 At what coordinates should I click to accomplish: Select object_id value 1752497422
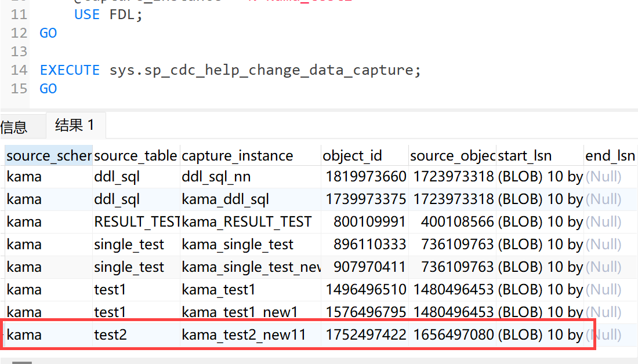[x=365, y=334]
